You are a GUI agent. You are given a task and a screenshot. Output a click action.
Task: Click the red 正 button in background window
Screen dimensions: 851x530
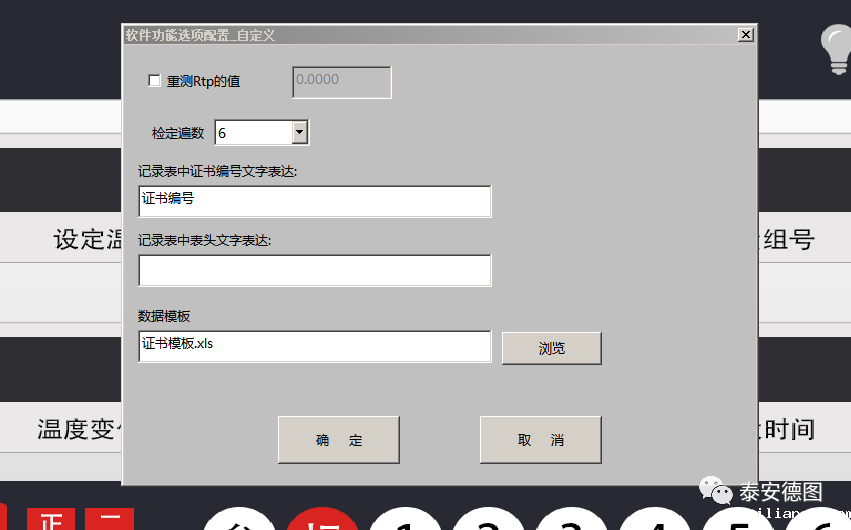point(50,519)
